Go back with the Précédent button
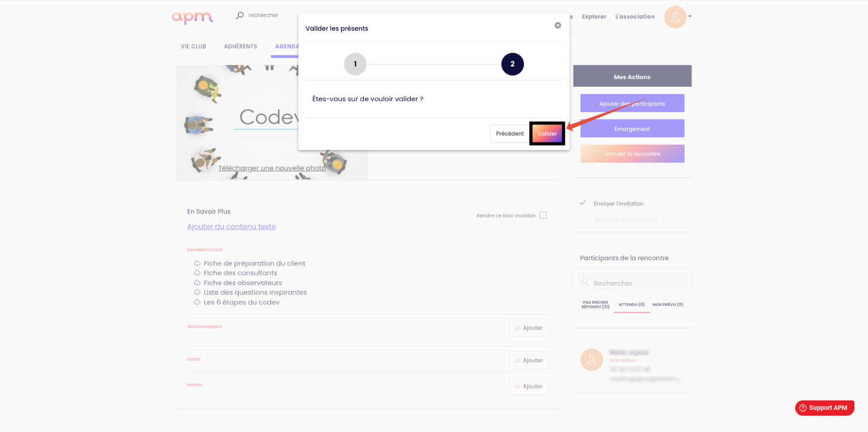This screenshot has width=868, height=432. coord(510,134)
